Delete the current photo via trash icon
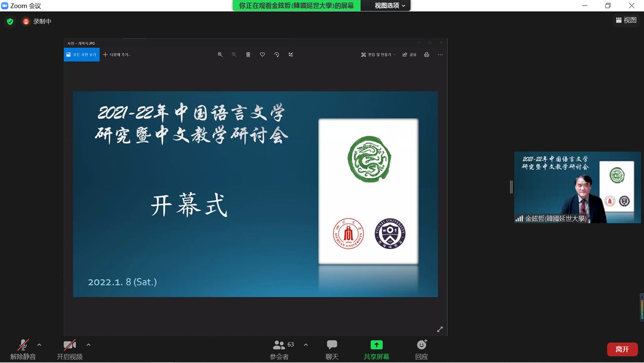 pos(248,55)
